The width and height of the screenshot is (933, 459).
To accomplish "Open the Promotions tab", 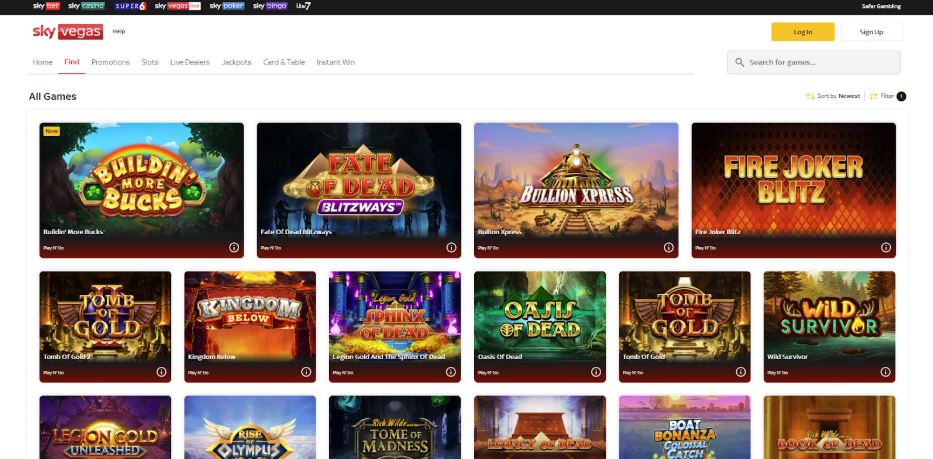I will [111, 62].
